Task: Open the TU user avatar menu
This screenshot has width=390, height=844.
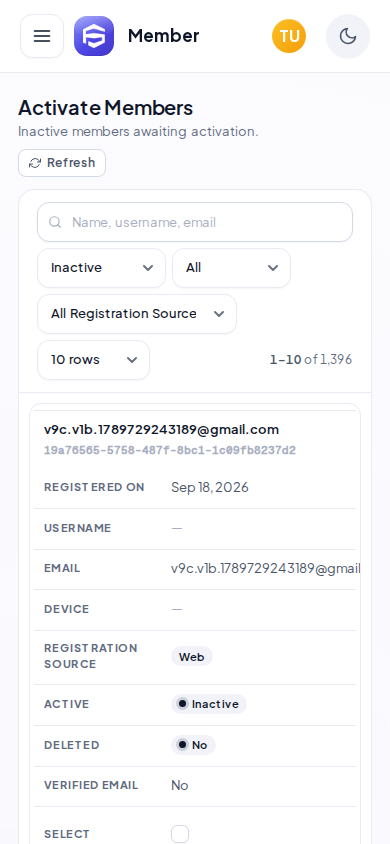Action: pyautogui.click(x=289, y=36)
